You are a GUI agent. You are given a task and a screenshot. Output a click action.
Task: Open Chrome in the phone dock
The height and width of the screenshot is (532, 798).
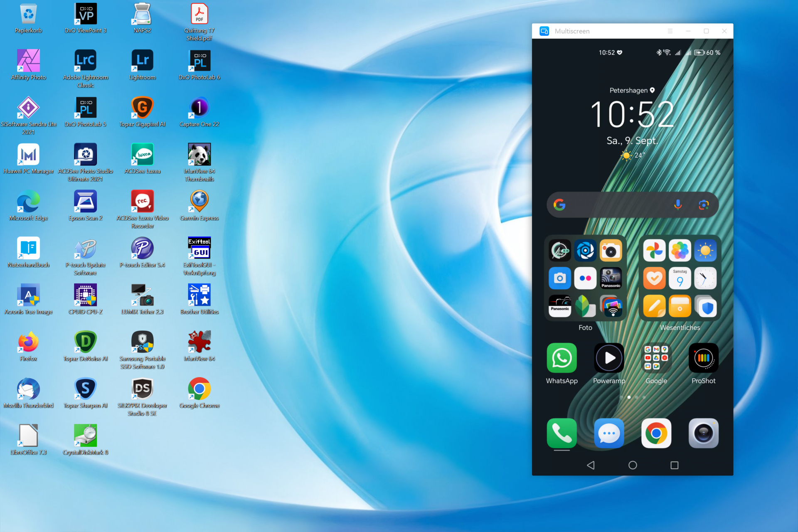(656, 433)
